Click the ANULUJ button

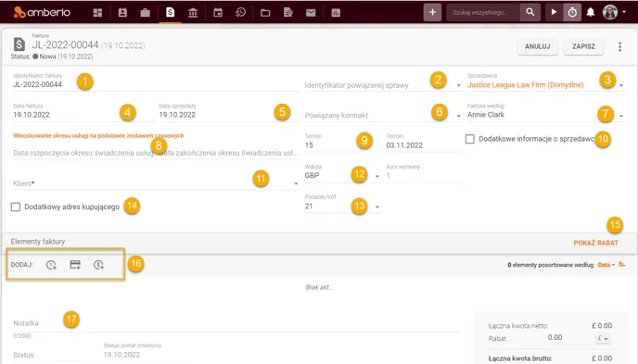[538, 46]
